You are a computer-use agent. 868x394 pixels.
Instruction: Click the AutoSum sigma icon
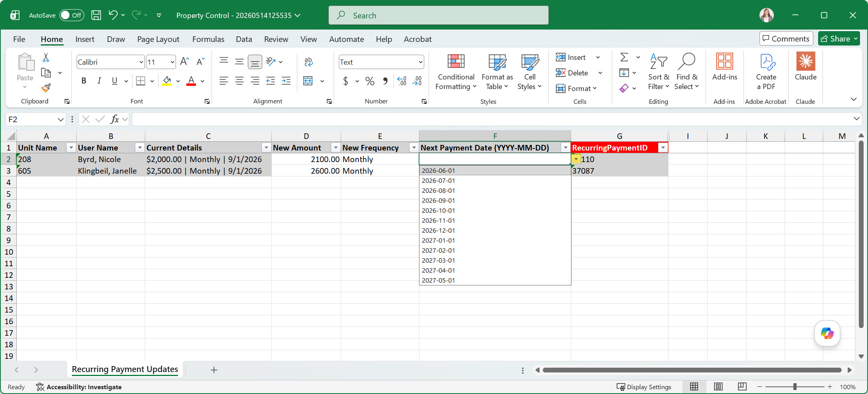(624, 57)
